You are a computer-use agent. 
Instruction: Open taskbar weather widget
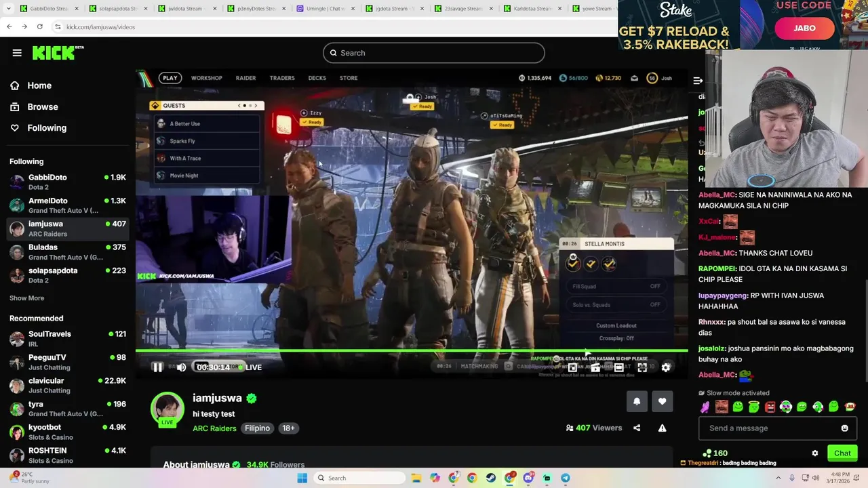(x=28, y=478)
